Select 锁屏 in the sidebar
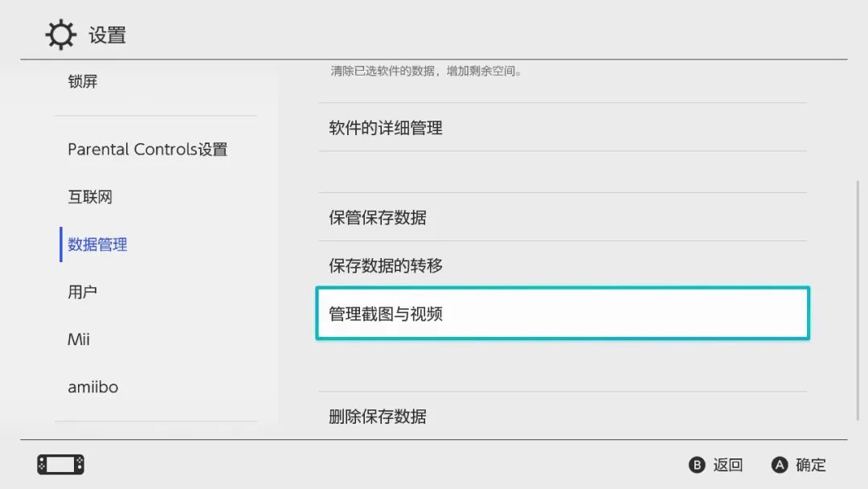This screenshot has width=868, height=489. (83, 81)
